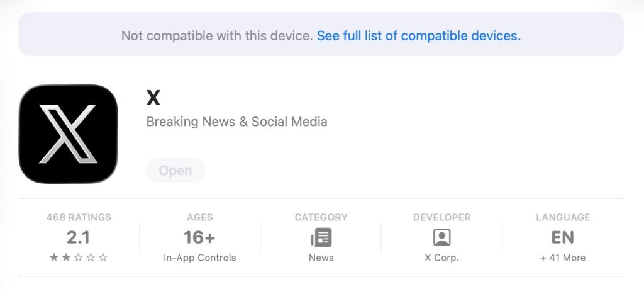Click the developer person icon

pyautogui.click(x=441, y=237)
